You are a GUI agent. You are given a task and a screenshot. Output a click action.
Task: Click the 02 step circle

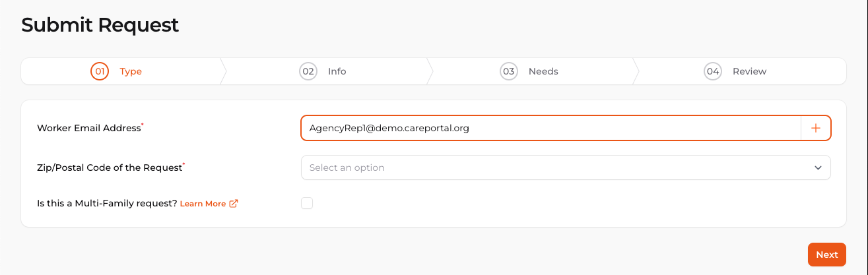[308, 71]
